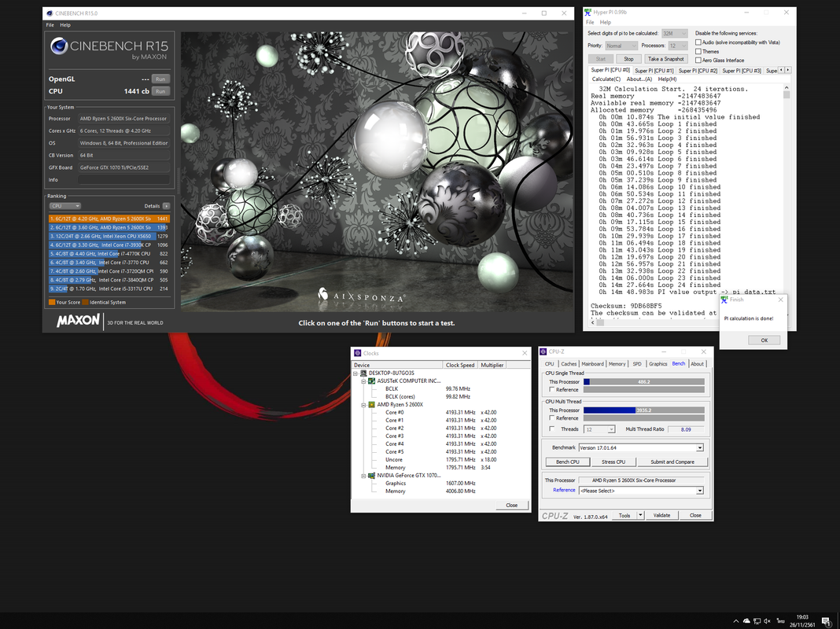
Task: Click the Thai input language indicator
Action: pos(780,621)
